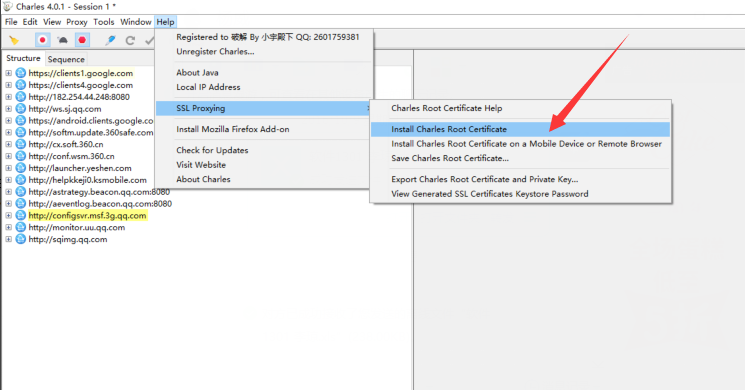Screen dimensions: 745x390
Task: Click globe icon for ws.sj.qq.com
Action: click(20, 108)
